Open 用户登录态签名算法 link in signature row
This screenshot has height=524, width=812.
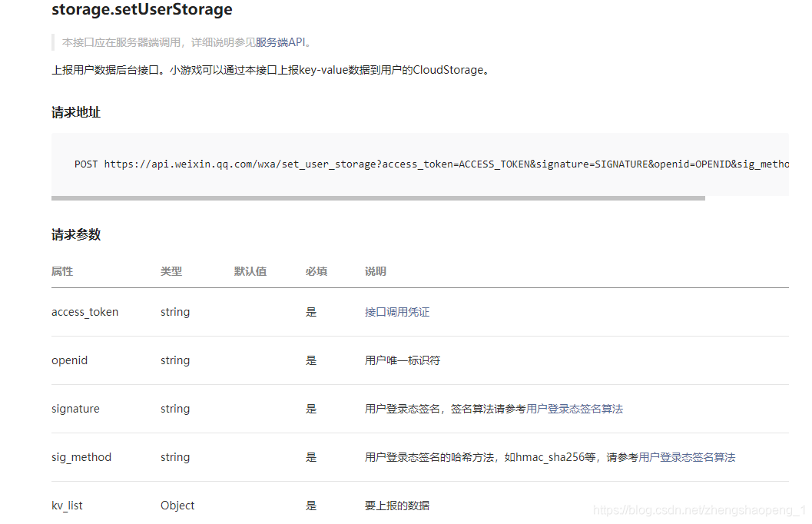coord(575,409)
